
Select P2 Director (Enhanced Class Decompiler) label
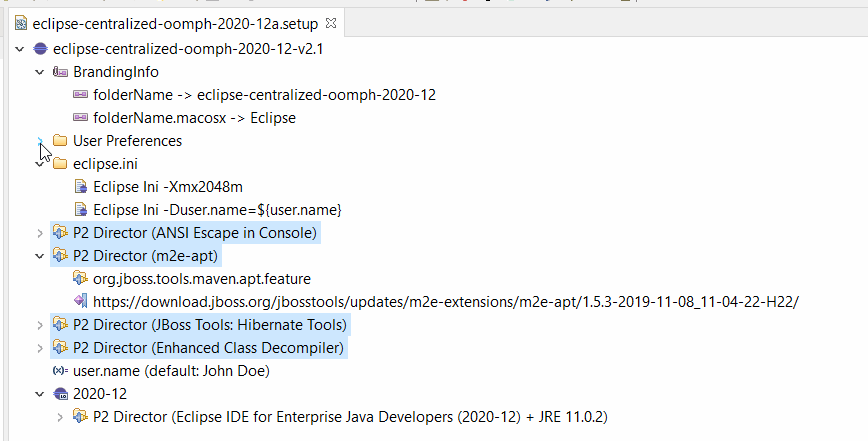[209, 348]
